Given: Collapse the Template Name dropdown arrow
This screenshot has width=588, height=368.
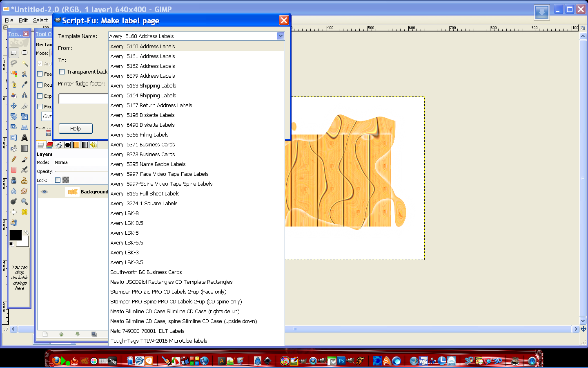Looking at the screenshot, I should 280,36.
